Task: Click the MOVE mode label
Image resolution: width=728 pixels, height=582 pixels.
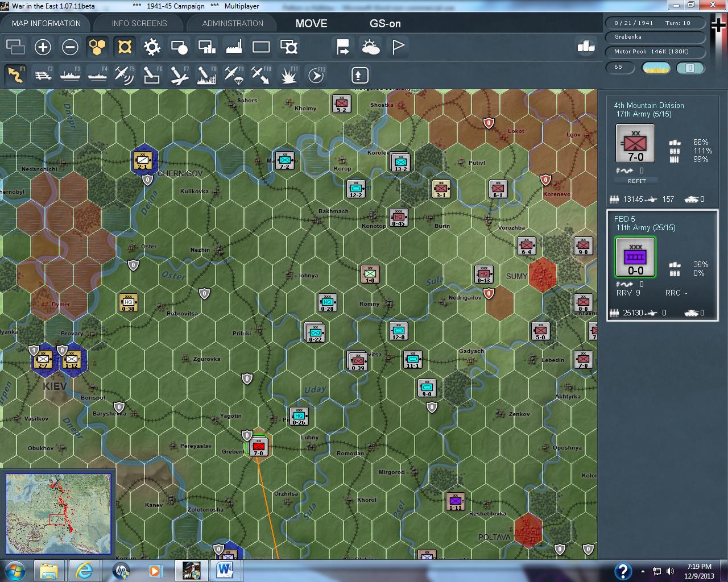Action: 312,23
